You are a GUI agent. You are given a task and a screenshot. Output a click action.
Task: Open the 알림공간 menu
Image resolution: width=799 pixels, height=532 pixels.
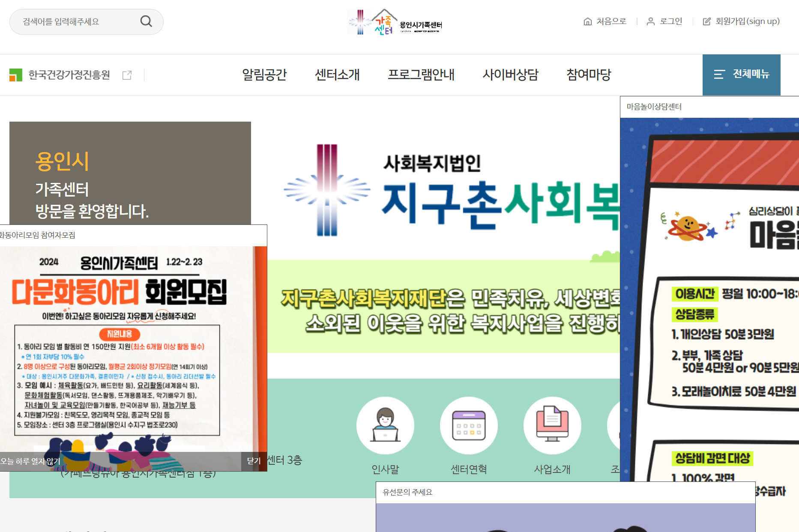[x=264, y=75]
